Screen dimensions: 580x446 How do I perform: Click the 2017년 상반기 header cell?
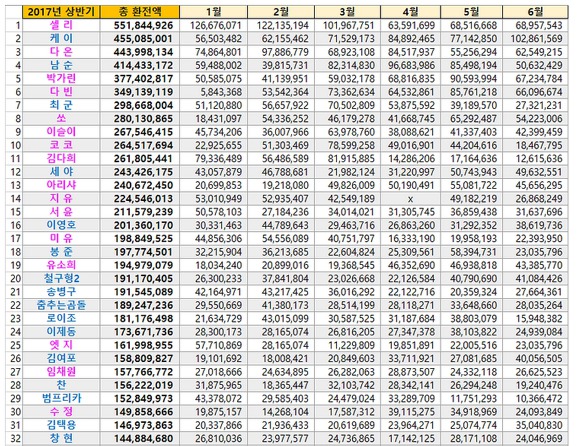(x=61, y=12)
